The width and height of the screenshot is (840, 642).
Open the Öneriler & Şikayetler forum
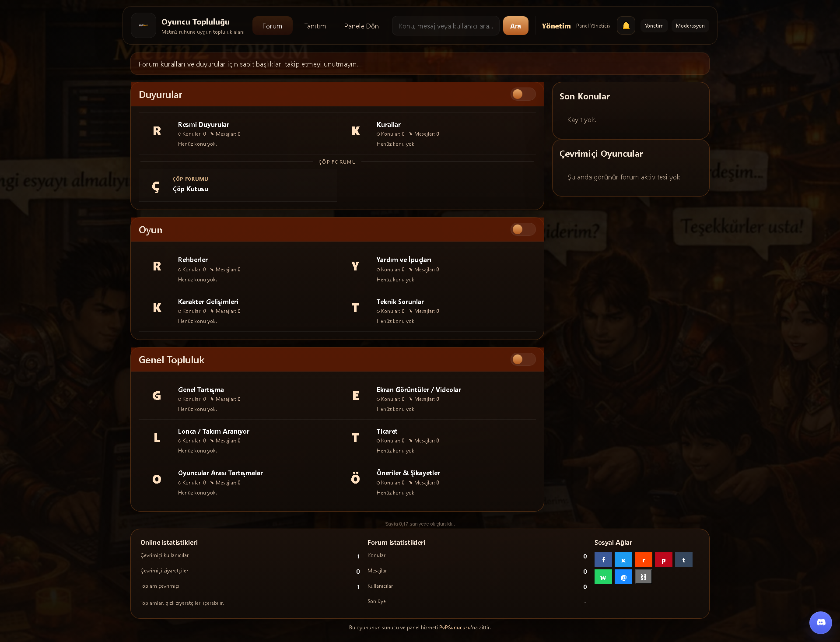point(408,473)
